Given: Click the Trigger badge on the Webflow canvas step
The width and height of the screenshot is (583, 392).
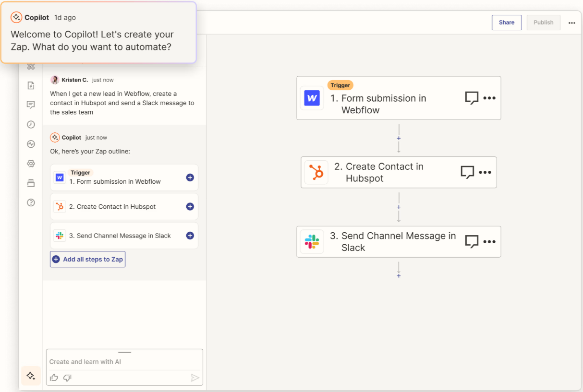Looking at the screenshot, I should [340, 85].
